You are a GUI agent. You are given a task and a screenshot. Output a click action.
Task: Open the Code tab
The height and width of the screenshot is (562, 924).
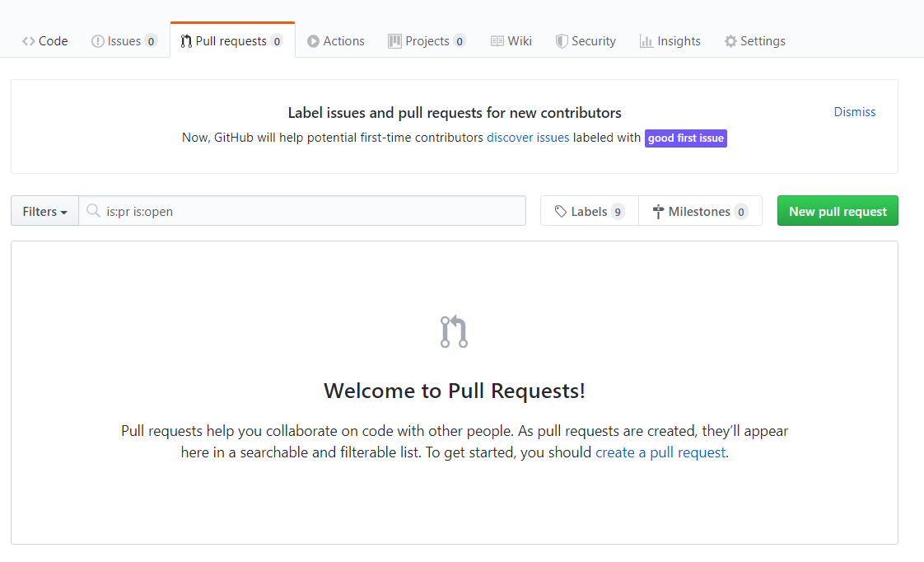tap(44, 41)
